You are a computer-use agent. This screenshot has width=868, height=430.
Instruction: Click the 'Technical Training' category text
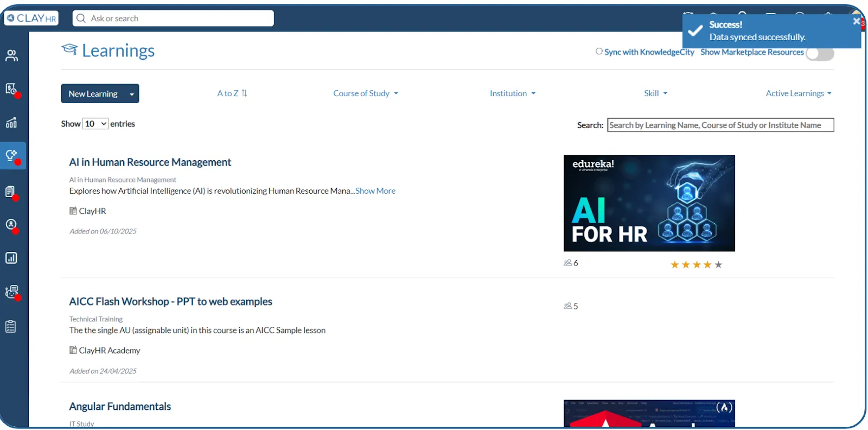click(x=95, y=319)
